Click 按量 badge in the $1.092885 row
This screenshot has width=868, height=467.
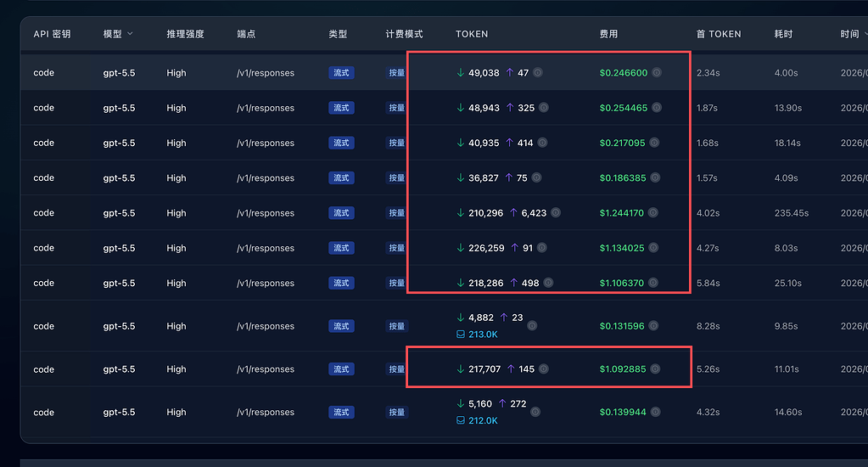pyautogui.click(x=396, y=369)
